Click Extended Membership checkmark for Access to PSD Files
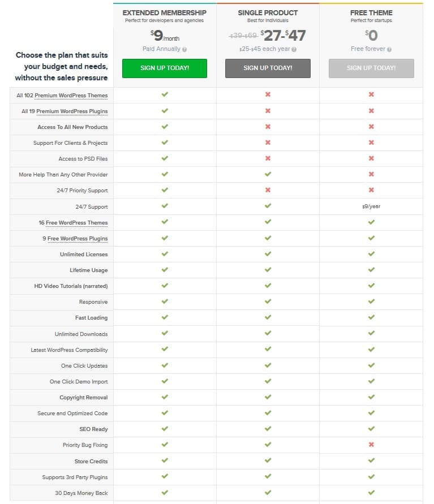The image size is (434, 504). [x=165, y=158]
